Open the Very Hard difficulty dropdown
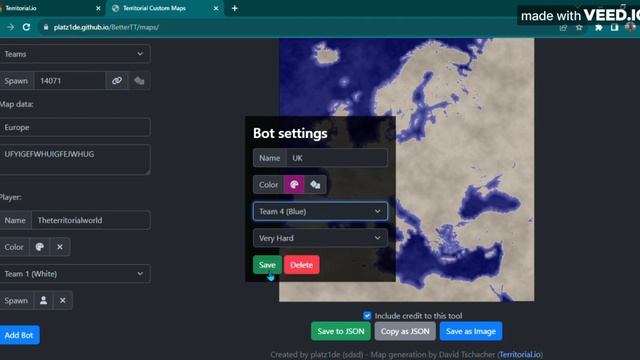The height and width of the screenshot is (360, 640). (x=320, y=238)
